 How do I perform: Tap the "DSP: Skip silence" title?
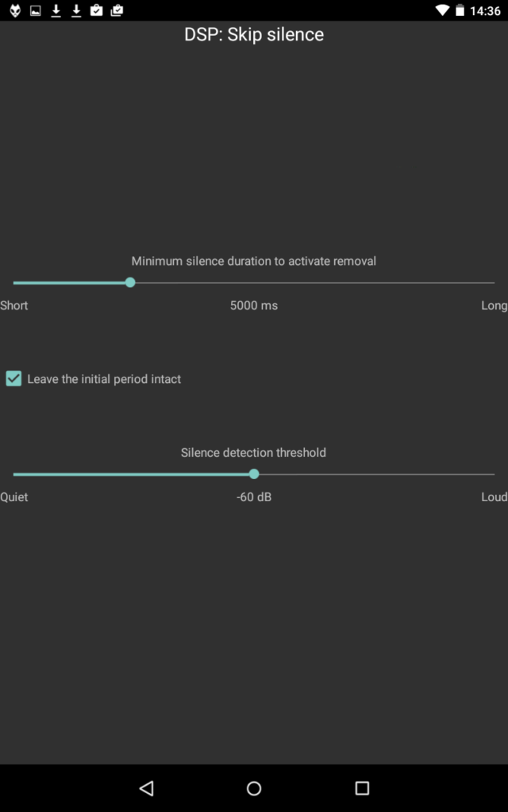[x=254, y=35]
